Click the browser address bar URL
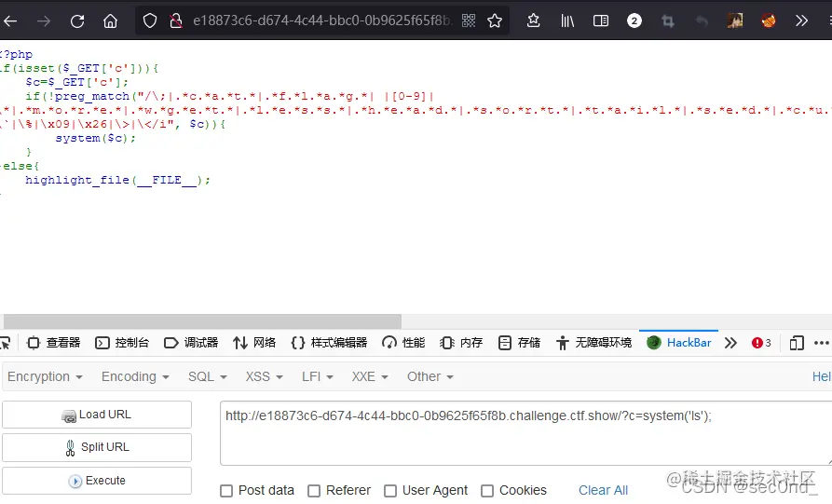Viewport: 832px width, 504px height. [322, 20]
